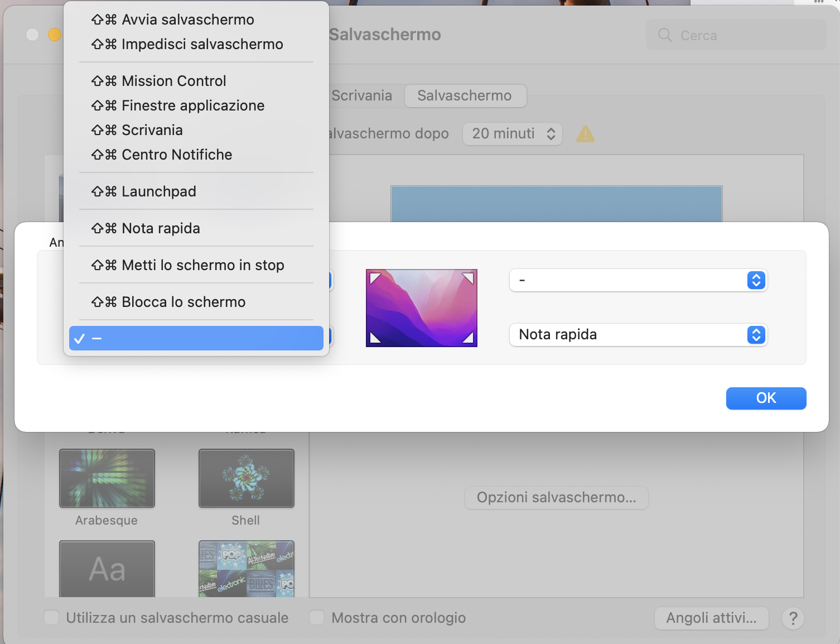Screen dimensions: 840x644
Task: Click the help question mark button
Action: [793, 618]
